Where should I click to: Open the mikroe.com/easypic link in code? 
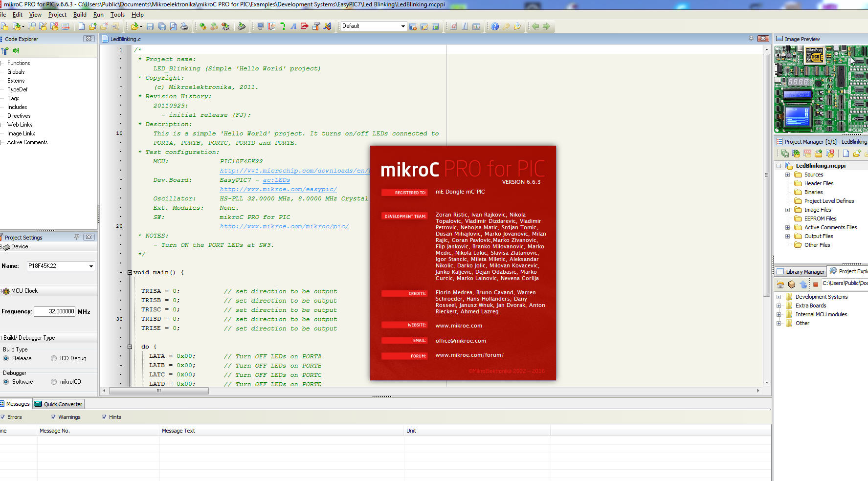[x=278, y=189]
